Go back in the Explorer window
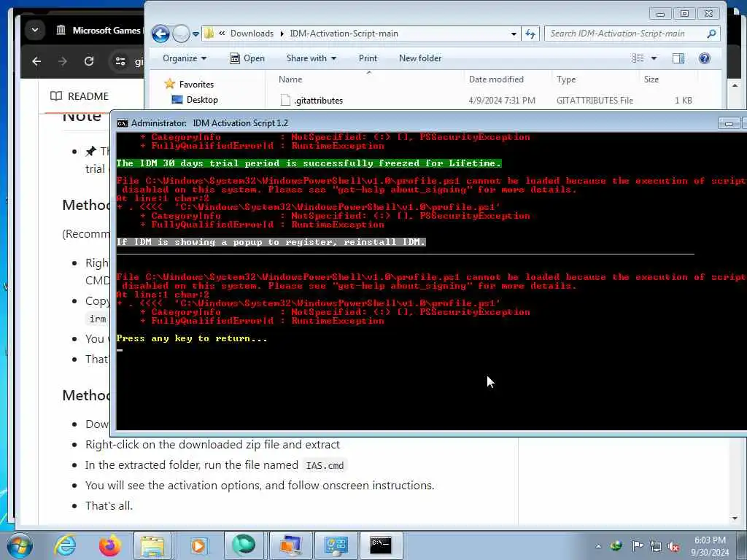Screen dimensions: 747x560 pos(160,34)
